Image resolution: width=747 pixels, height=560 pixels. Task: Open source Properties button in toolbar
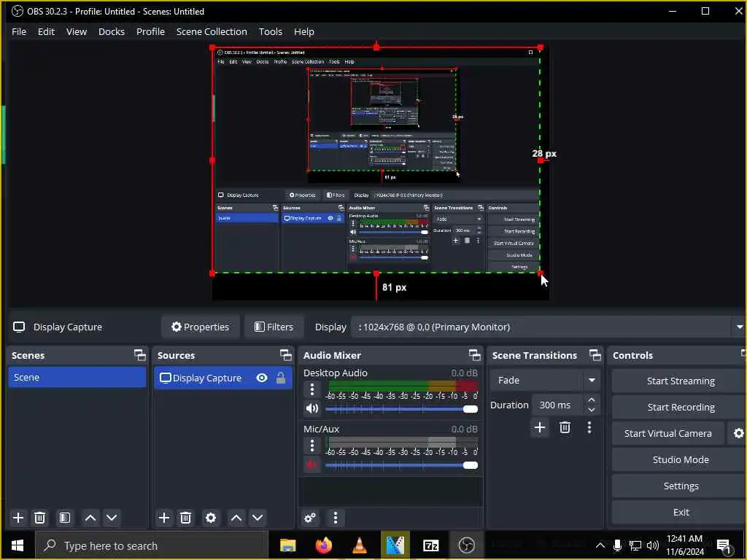200,327
